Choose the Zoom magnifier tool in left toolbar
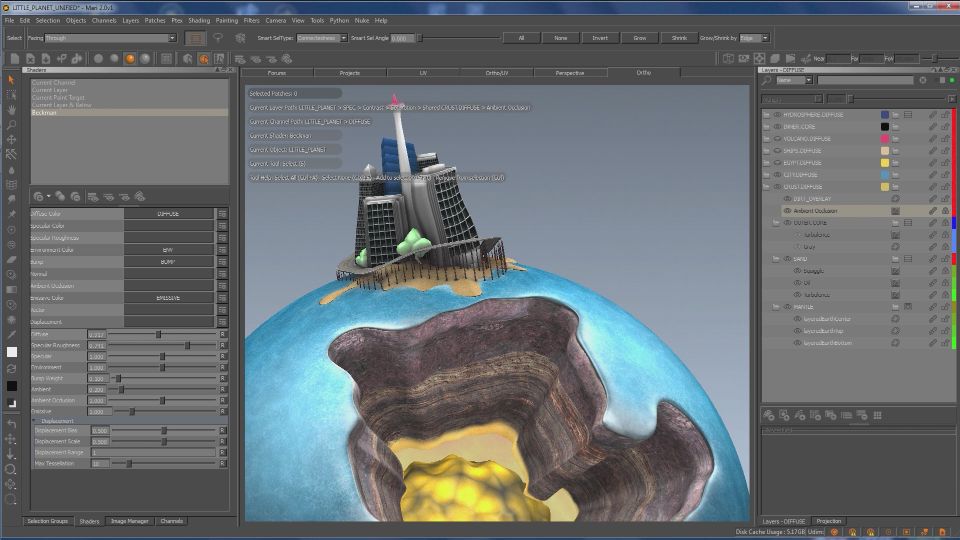Viewport: 960px width, 540px height. click(11, 125)
